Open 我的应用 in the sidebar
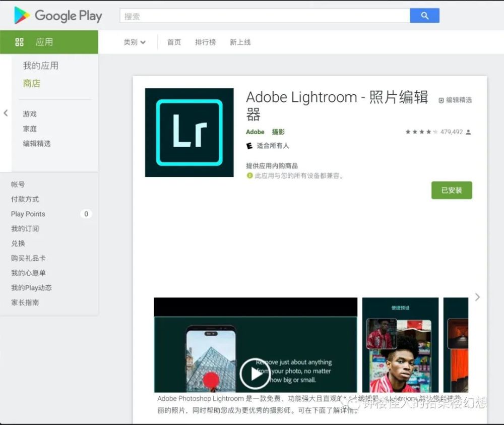The width and height of the screenshot is (504, 425). (41, 66)
